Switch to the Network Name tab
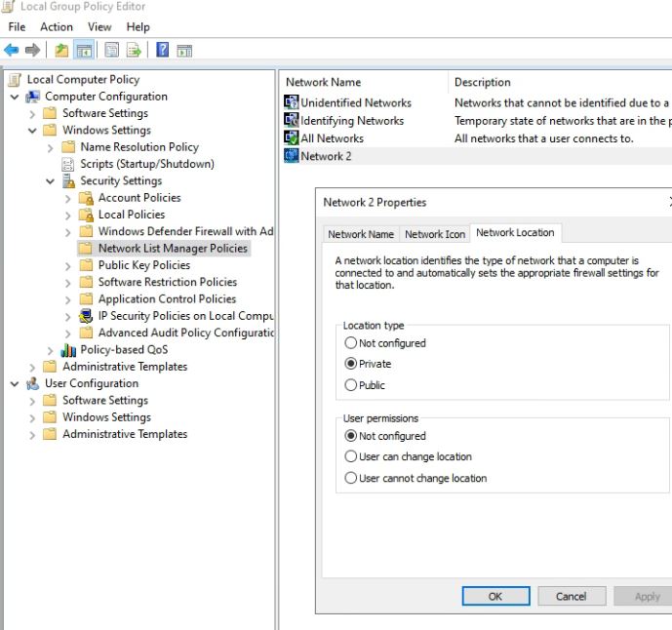 coord(361,234)
